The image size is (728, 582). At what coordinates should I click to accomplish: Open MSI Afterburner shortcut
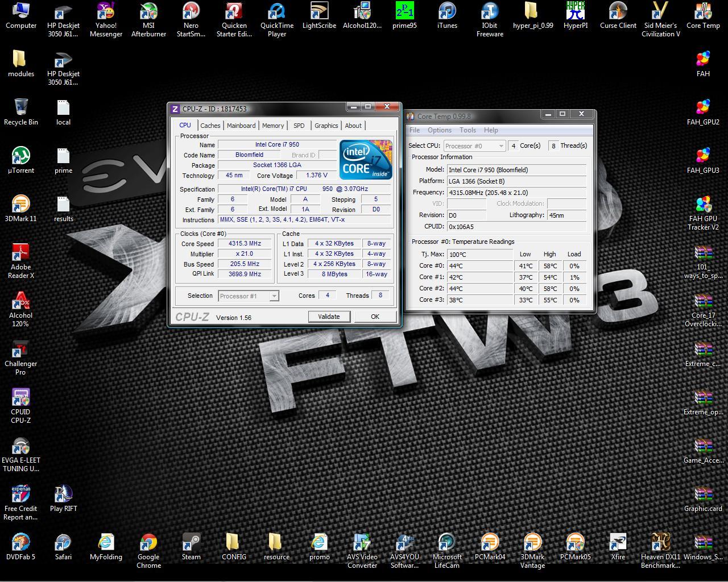pos(148,20)
